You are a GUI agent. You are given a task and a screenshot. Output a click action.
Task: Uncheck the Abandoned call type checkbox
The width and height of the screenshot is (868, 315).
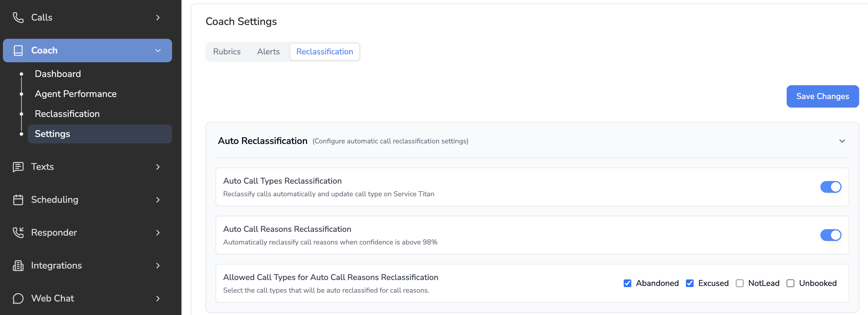coord(627,283)
